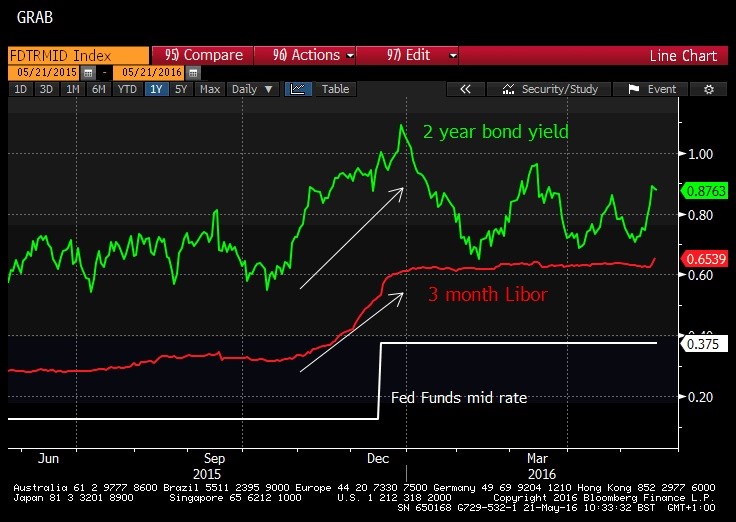736x522 pixels.
Task: Select the YTD range button
Action: 127,89
